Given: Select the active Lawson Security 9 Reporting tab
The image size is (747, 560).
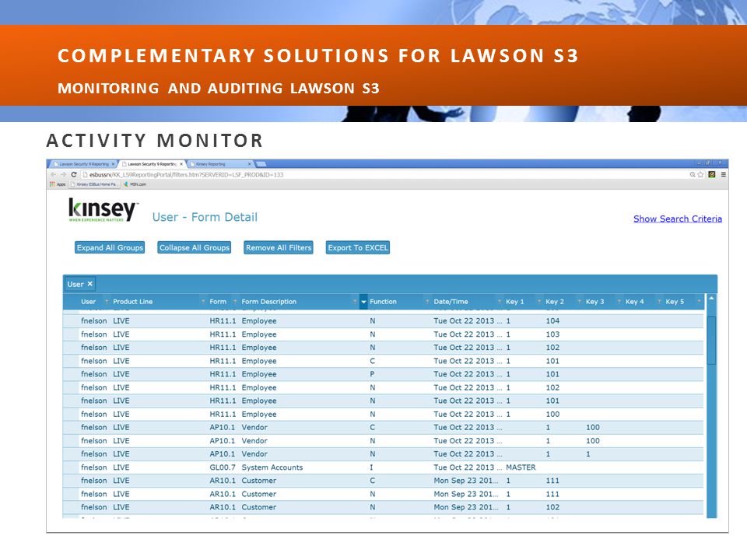Looking at the screenshot, I should coord(153,164).
